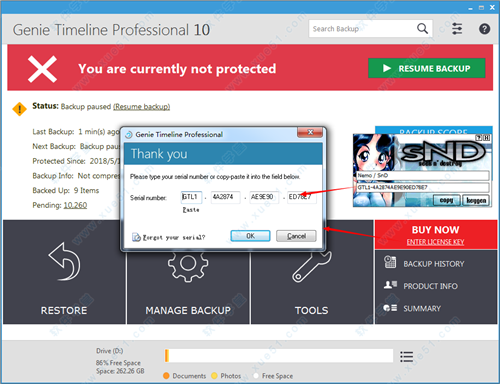Click '86% Free Space' text
Screen dimensions: 500x384
click(118, 363)
